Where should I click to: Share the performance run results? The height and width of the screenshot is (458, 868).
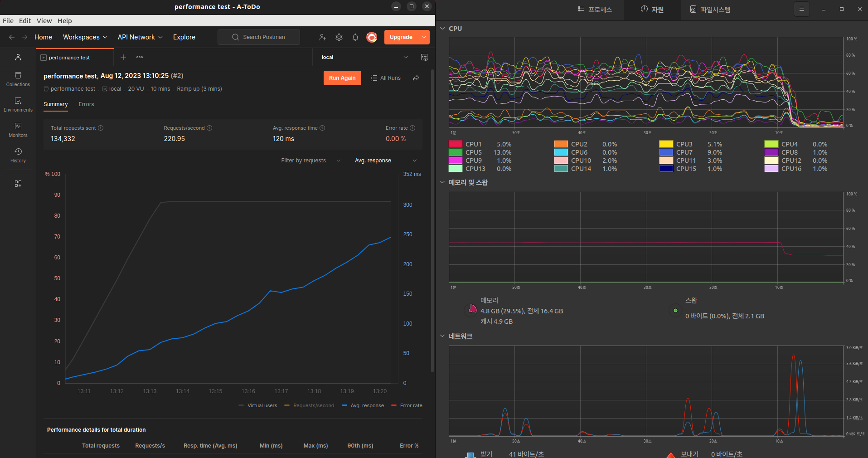pos(416,78)
